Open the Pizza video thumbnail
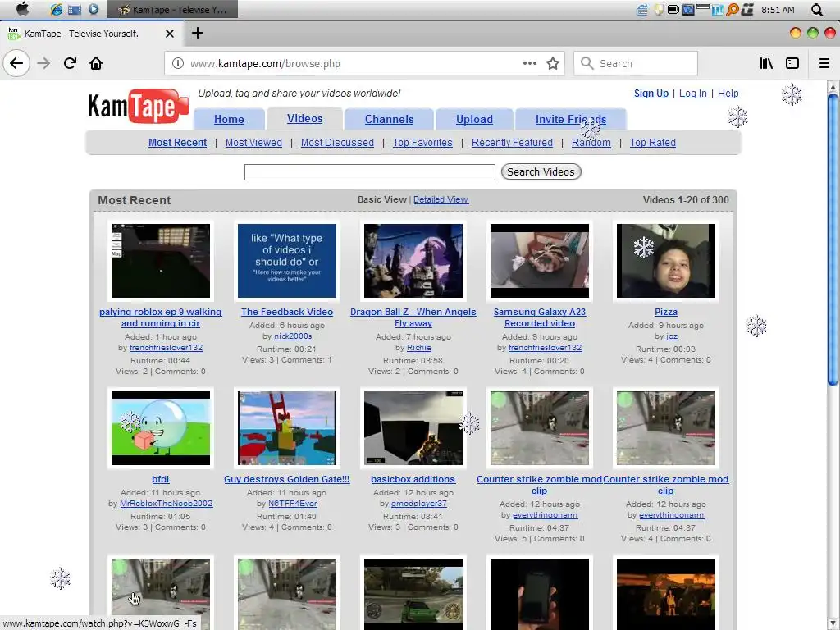This screenshot has height=630, width=840. tap(666, 261)
